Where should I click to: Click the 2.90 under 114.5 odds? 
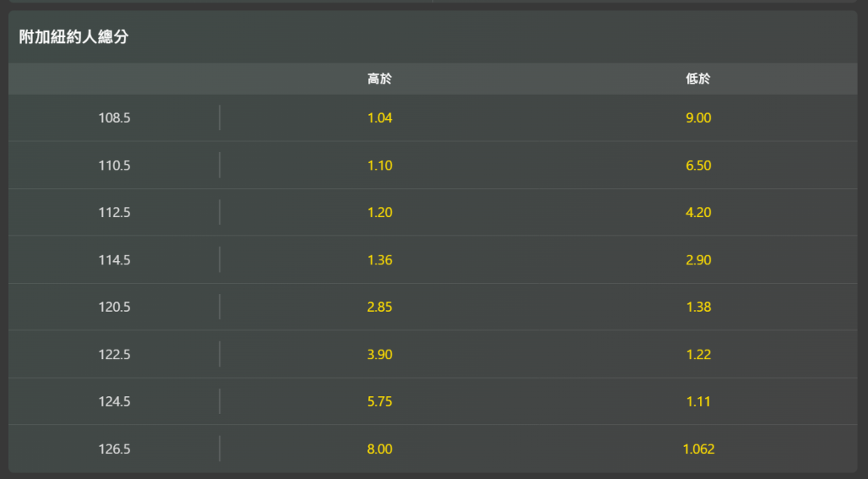coord(698,260)
